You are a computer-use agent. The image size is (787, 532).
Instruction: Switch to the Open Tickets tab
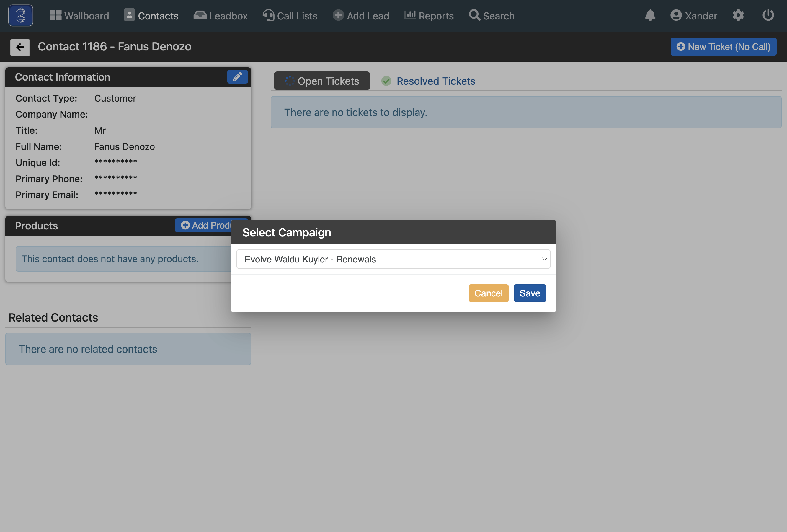(x=322, y=81)
